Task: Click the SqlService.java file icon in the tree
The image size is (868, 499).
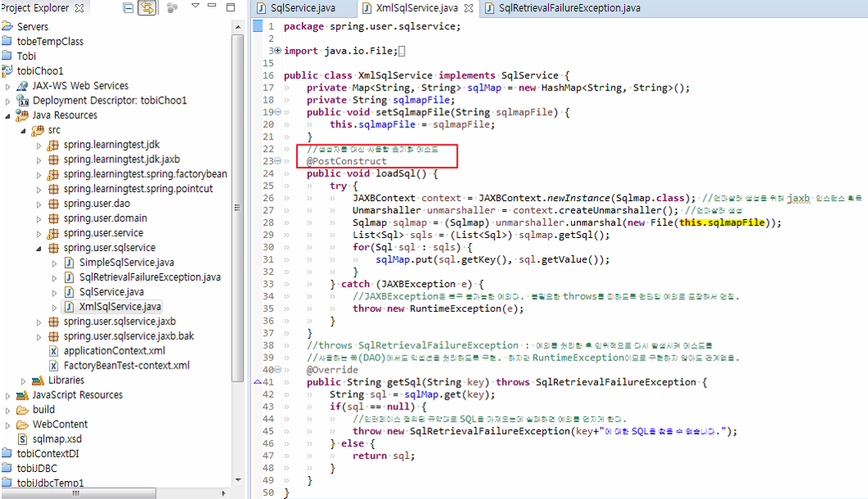Action: [x=69, y=292]
